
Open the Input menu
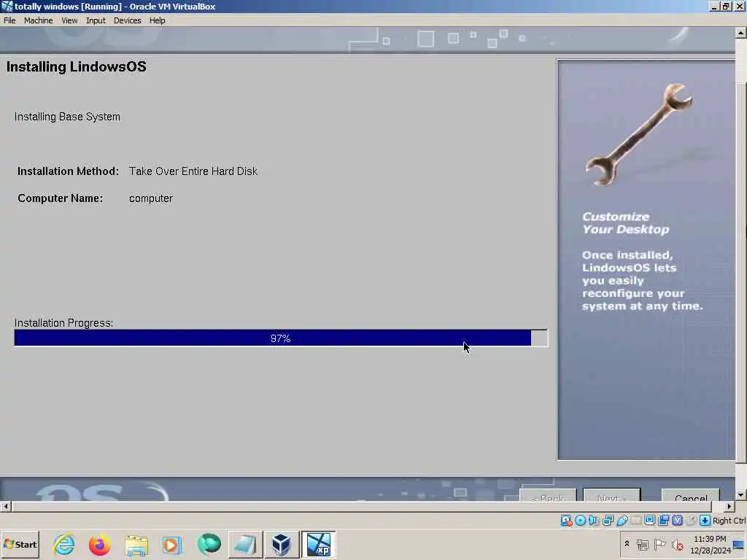pos(96,20)
